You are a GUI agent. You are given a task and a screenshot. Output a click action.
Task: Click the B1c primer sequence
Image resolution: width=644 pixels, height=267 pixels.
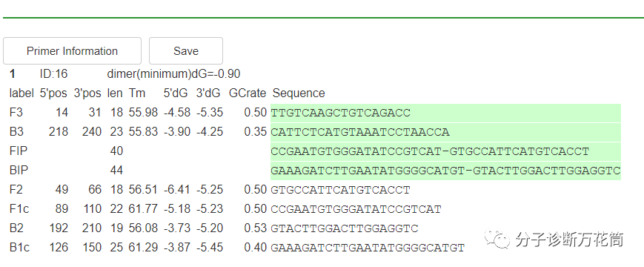click(368, 248)
